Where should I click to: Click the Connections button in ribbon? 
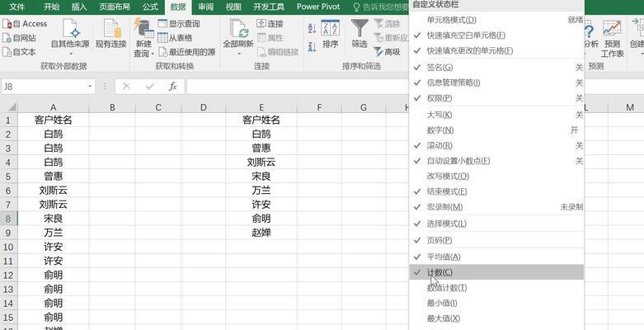pyautogui.click(x=270, y=24)
